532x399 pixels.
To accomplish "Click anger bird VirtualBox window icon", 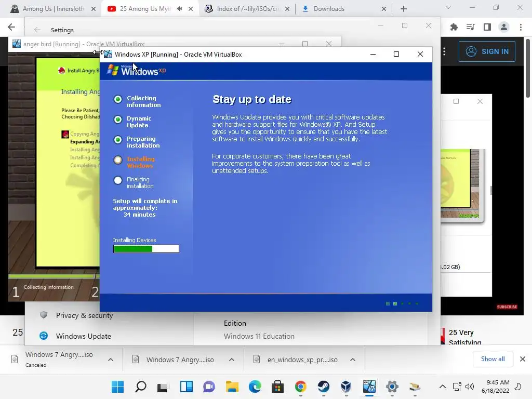I will coord(16,44).
